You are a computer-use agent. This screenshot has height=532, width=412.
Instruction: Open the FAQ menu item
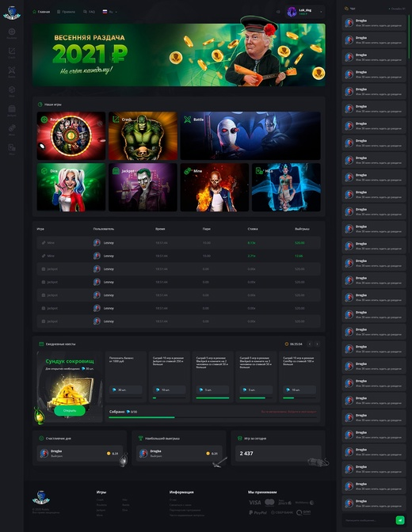coord(89,12)
